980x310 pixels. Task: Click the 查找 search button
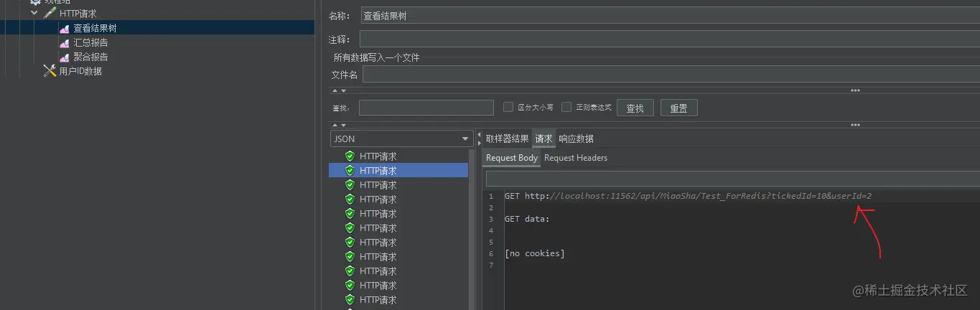point(635,108)
